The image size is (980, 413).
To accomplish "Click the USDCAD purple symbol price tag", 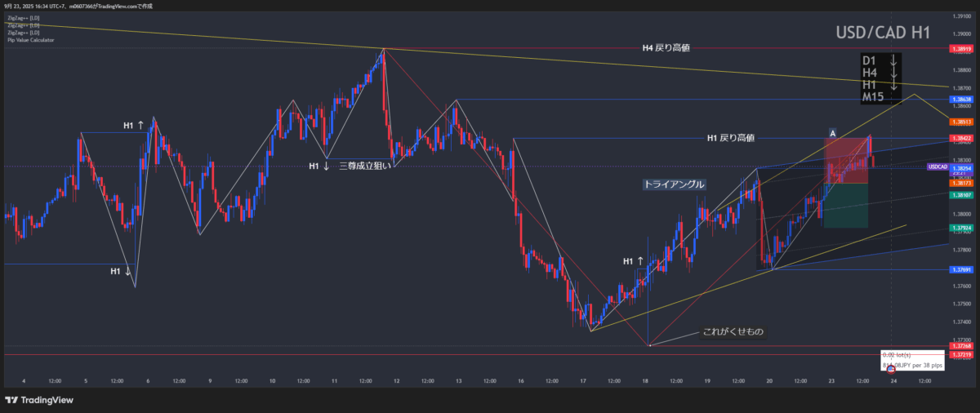I will tap(938, 167).
